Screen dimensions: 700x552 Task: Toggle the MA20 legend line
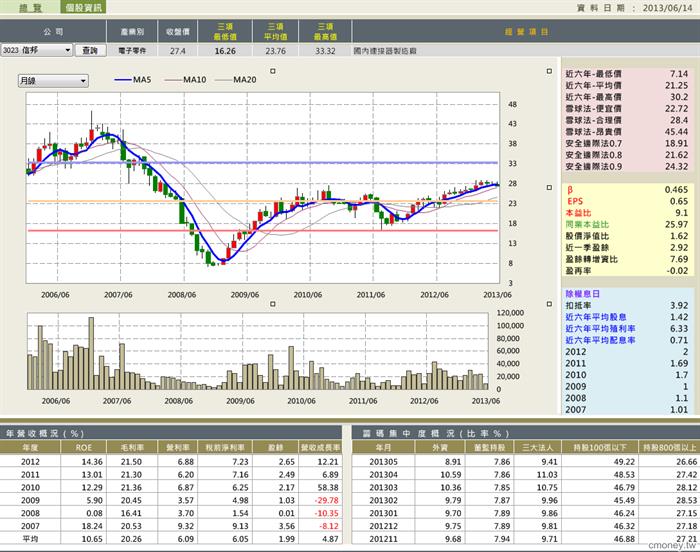click(235, 80)
